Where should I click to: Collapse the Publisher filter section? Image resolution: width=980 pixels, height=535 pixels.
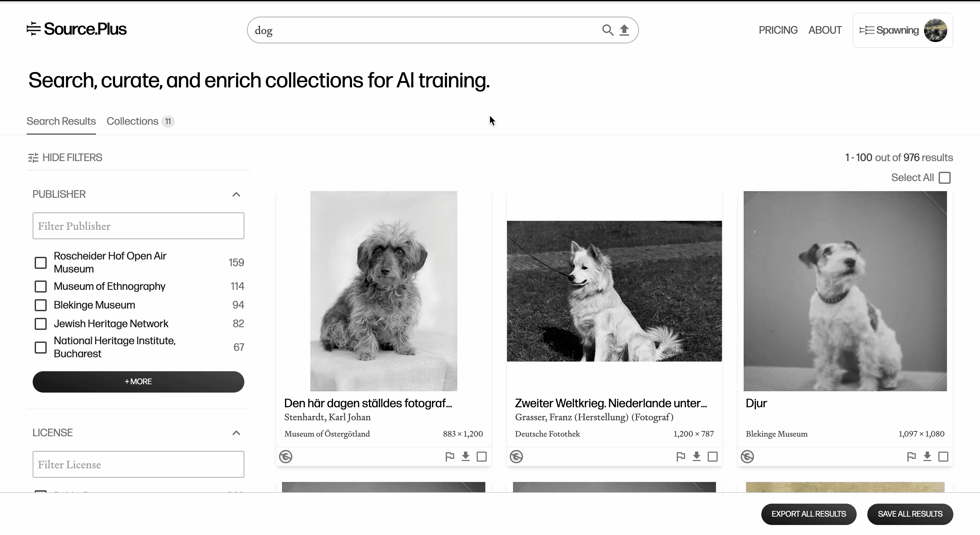click(236, 194)
